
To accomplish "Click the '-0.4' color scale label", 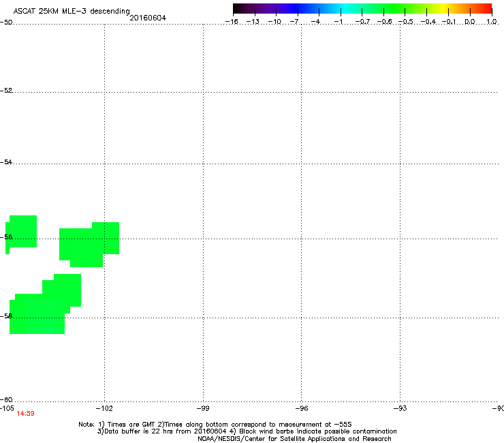I will point(428,22).
